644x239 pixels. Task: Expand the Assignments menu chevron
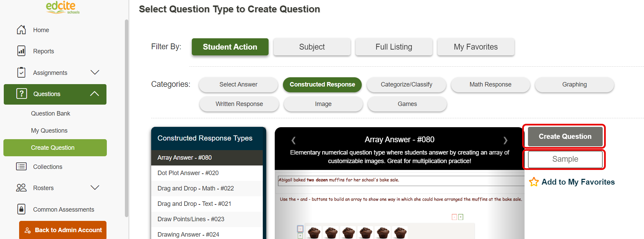[95, 72]
